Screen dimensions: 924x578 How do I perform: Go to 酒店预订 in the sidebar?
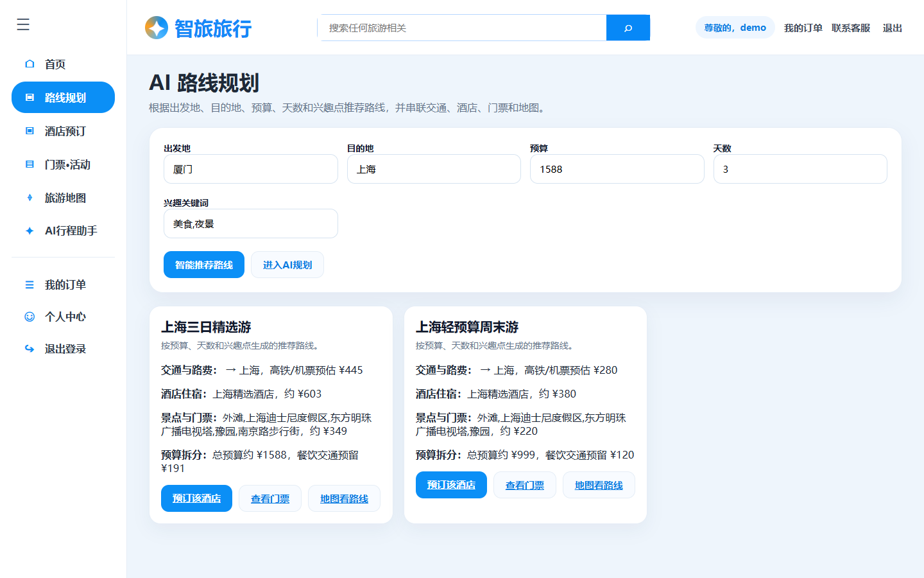(63, 131)
